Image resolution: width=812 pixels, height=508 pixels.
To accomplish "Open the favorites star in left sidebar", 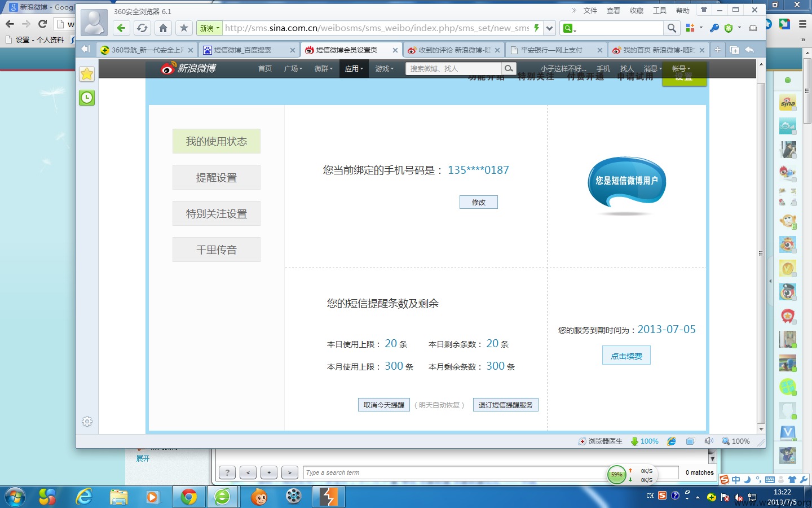I will pos(87,74).
